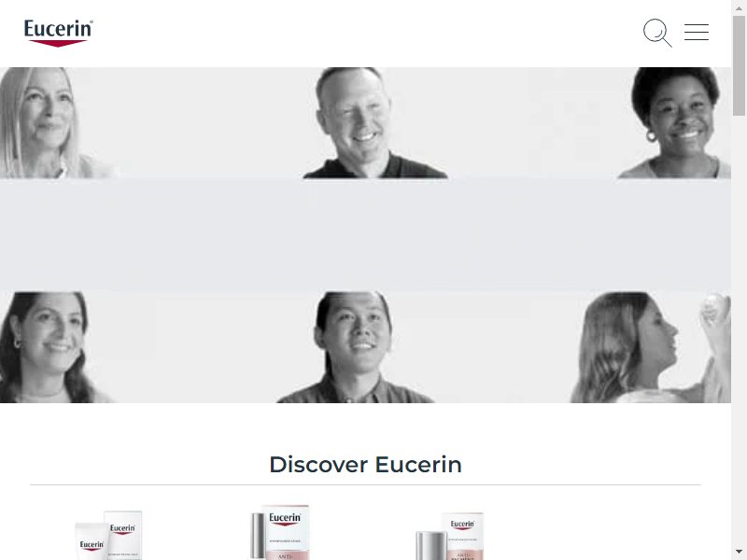Click the jar held up by the woman
The height and width of the screenshot is (560, 747).
click(715, 309)
